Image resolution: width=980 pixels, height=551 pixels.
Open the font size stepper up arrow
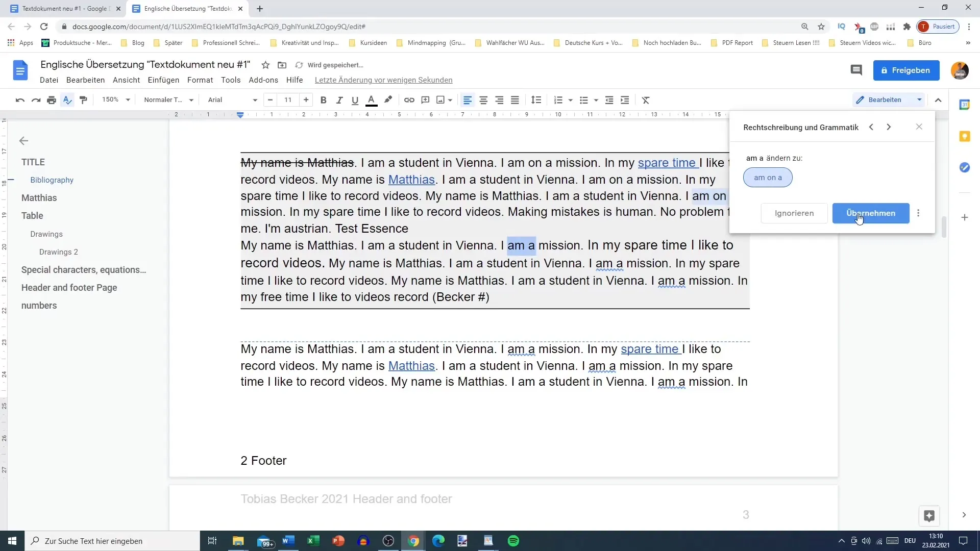pos(306,99)
